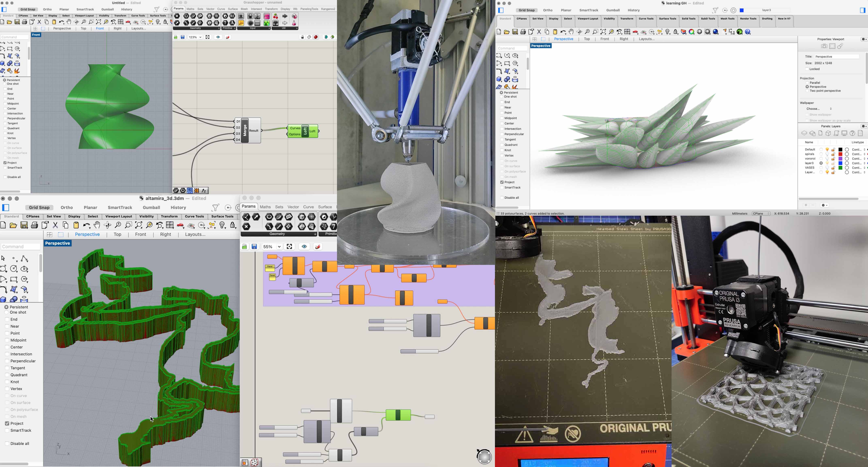Click the blue render sphere icon in learning GH
Viewport: 868px width, 467px height.
(716, 32)
